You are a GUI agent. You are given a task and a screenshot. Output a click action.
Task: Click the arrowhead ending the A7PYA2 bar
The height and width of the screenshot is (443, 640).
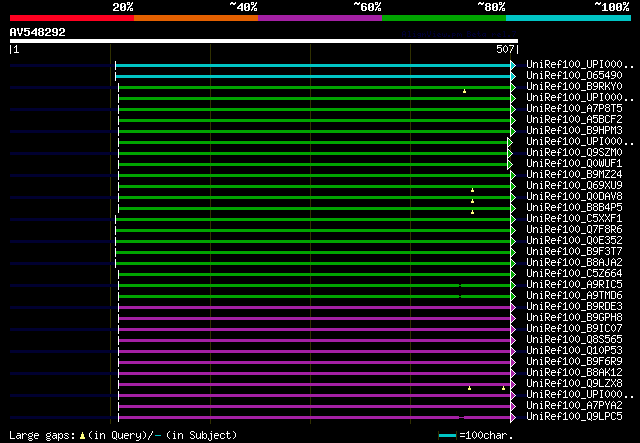(x=513, y=407)
